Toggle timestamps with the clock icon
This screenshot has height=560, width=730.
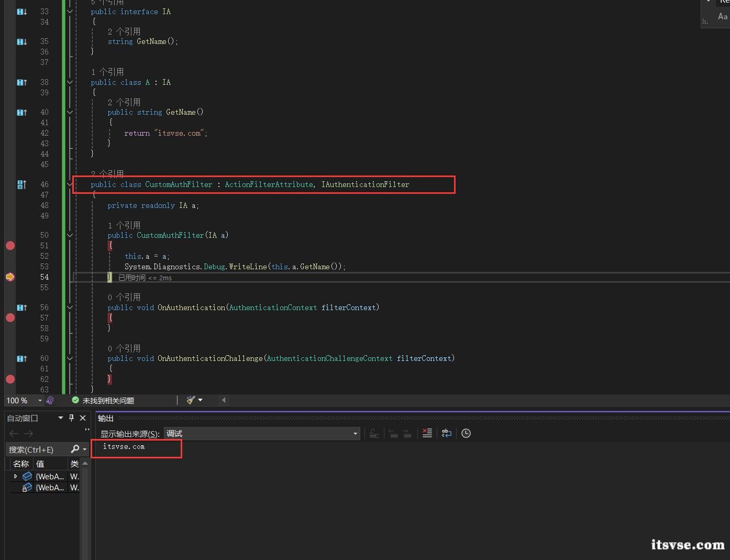tap(466, 433)
